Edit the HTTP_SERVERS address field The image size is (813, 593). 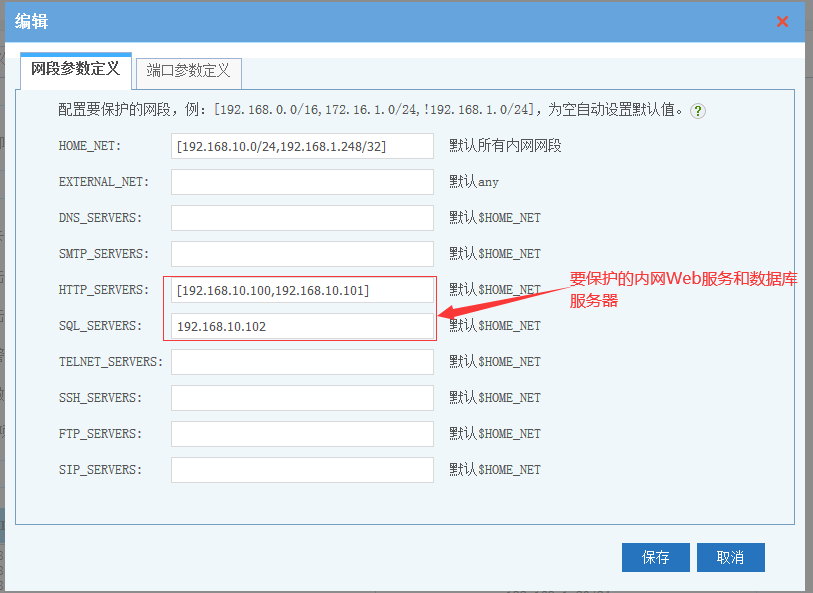[x=302, y=290]
